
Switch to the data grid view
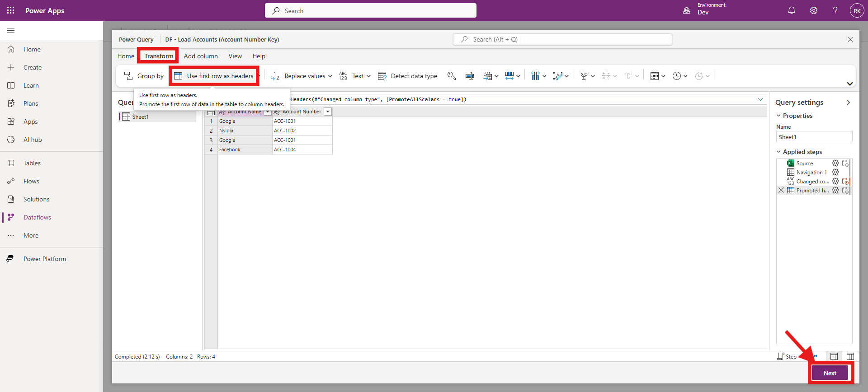(834, 356)
